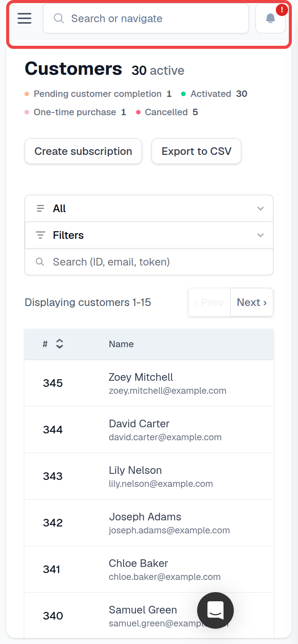This screenshot has width=298, height=644.
Task: Open customer Samuel Green
Action: [x=143, y=610]
